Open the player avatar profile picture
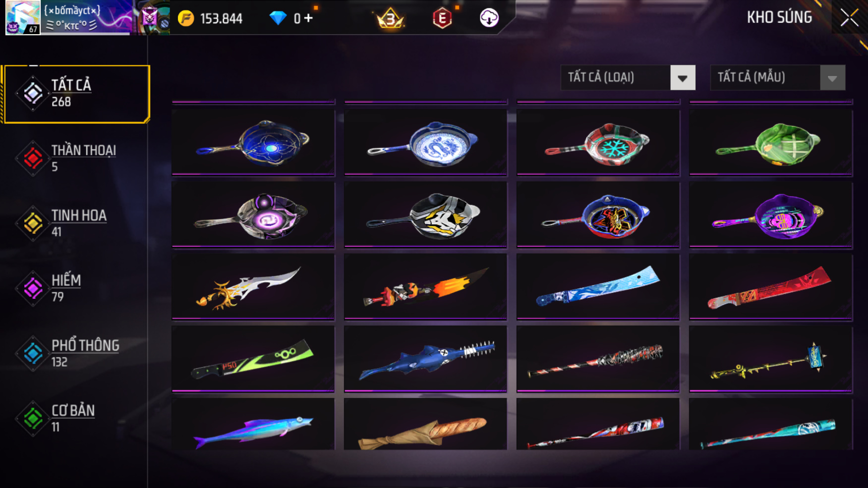This screenshot has width=868, height=488. tap(23, 18)
